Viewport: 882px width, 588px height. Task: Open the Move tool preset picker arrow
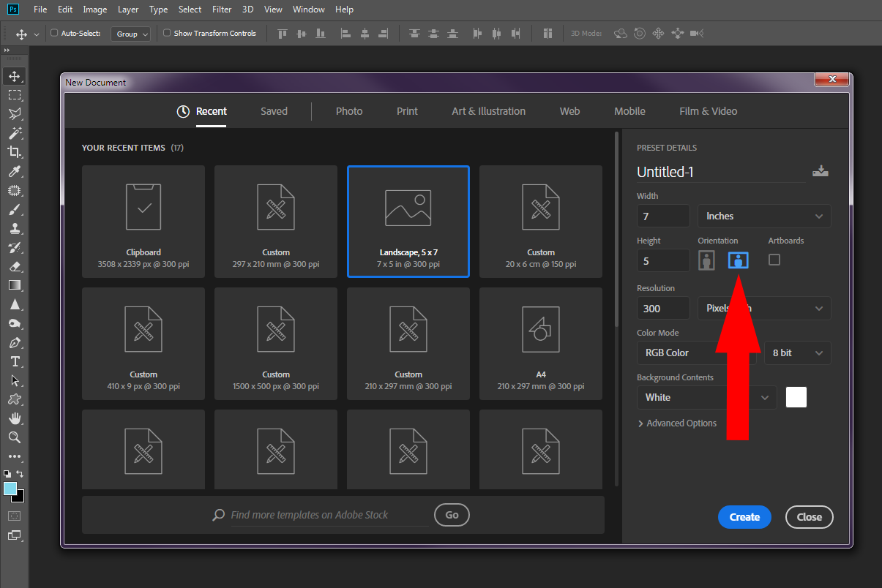coord(37,34)
